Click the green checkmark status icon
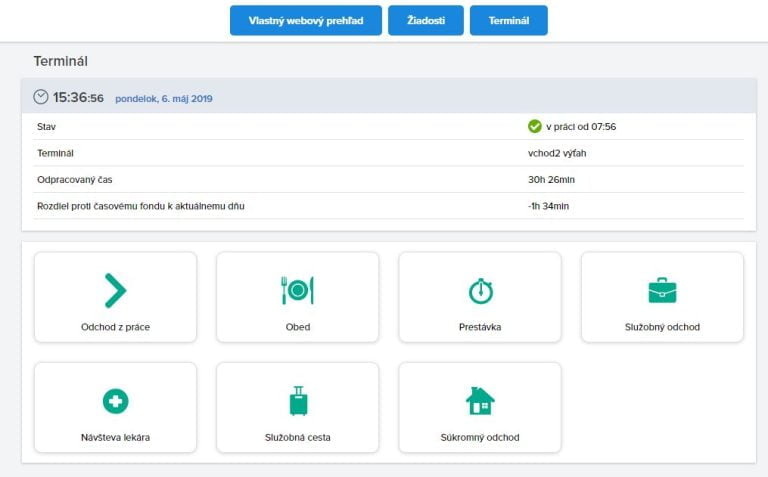Viewport: 768px width, 477px height. [x=534, y=126]
